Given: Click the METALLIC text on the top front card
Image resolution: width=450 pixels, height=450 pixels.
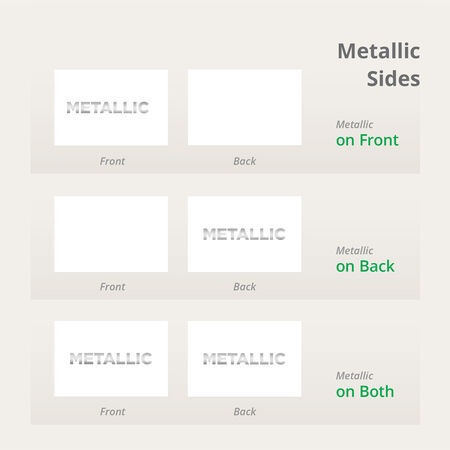Looking at the screenshot, I should pyautogui.click(x=108, y=108).
